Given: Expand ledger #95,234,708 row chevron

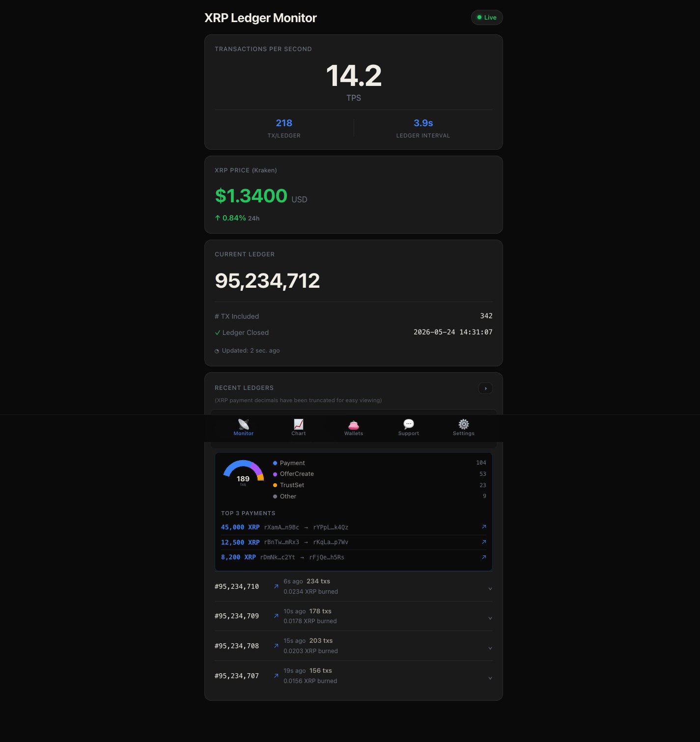Looking at the screenshot, I should coord(490,648).
